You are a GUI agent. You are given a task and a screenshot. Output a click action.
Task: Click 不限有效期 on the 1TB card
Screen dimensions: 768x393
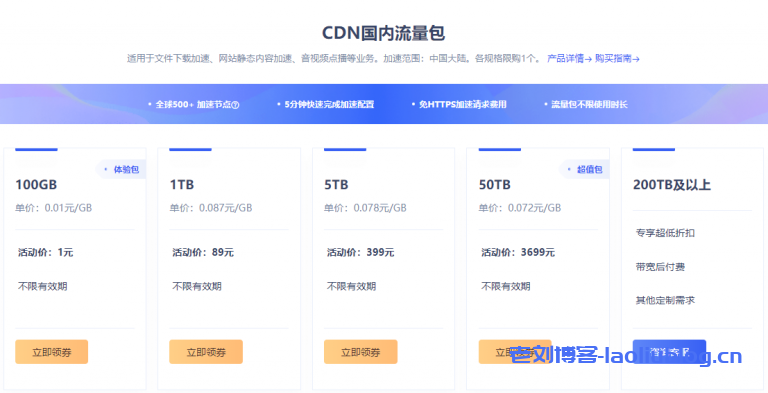197,286
